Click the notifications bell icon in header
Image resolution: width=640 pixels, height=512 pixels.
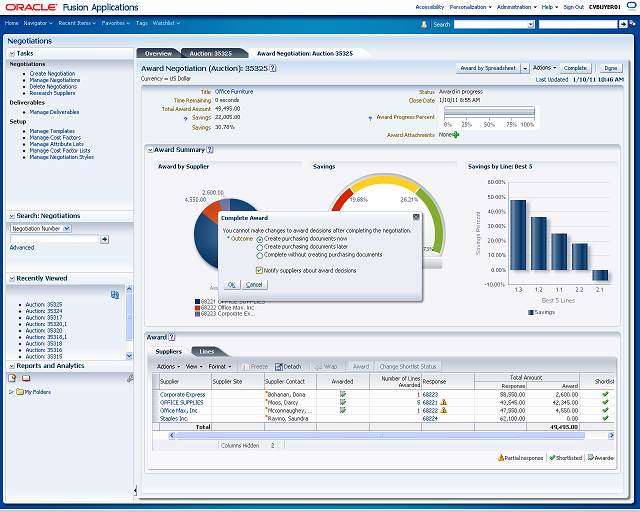[x=424, y=24]
